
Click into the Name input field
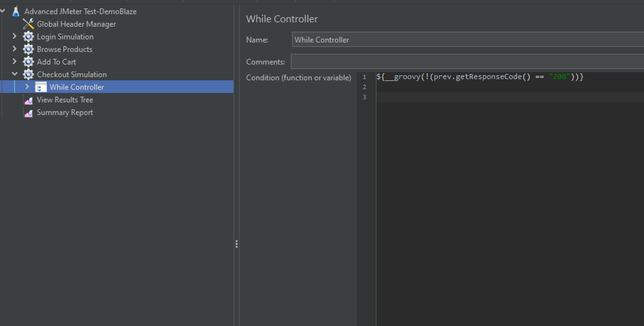point(468,40)
